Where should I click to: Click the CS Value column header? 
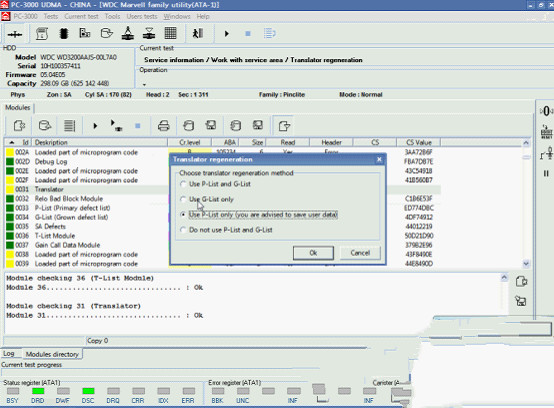419,142
